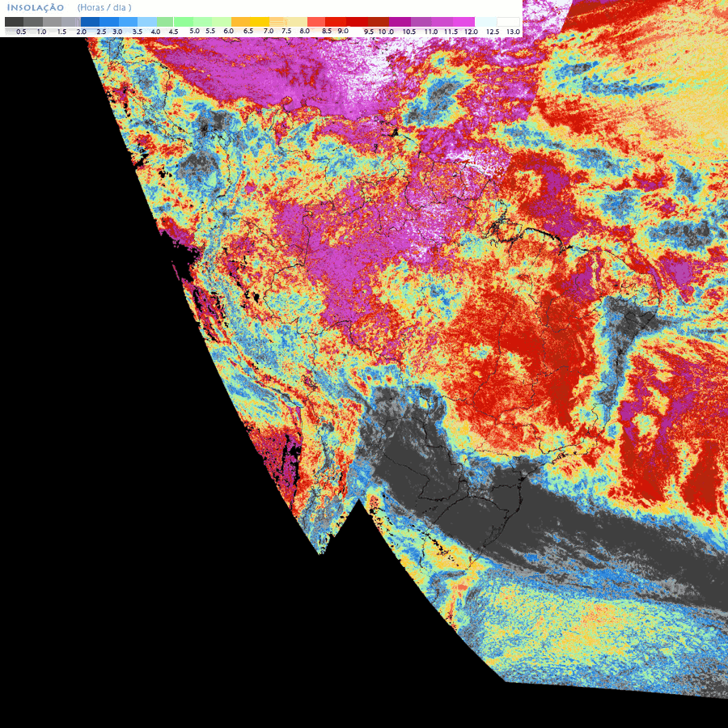Screen dimensions: 728x728
Task: Click the dark blue swatch above 2.5
Action: coord(90,22)
